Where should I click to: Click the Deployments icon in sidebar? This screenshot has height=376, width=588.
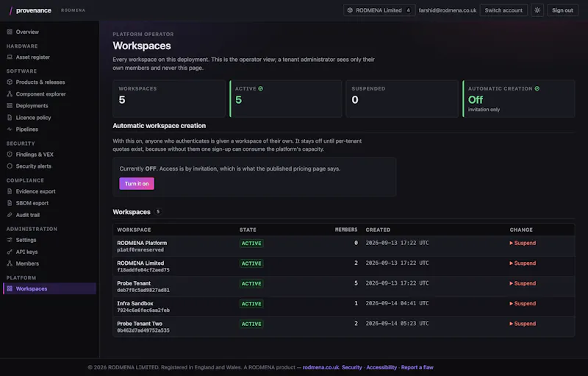pos(10,106)
